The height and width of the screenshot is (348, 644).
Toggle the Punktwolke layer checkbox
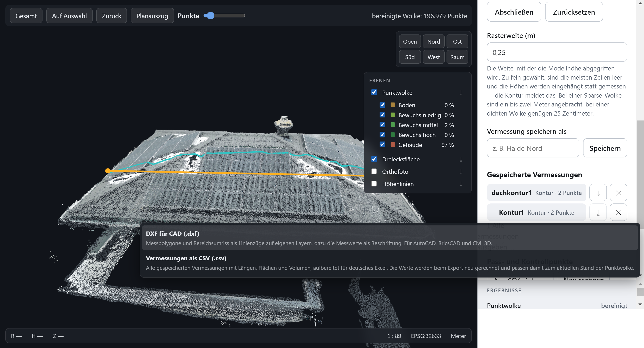tap(374, 92)
